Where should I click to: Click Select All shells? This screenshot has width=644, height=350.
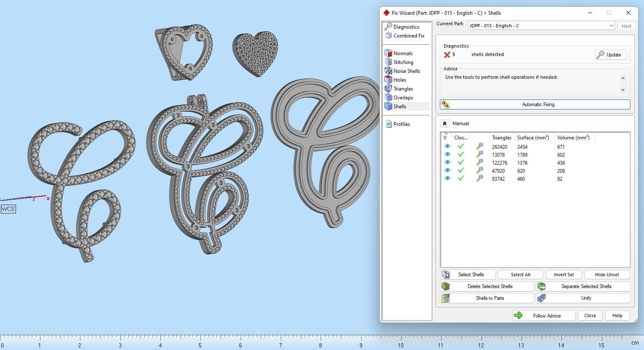[520, 275]
